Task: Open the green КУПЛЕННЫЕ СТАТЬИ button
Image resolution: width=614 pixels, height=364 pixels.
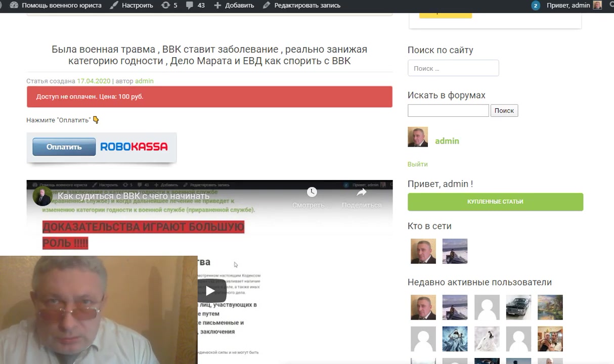Action: tap(495, 202)
